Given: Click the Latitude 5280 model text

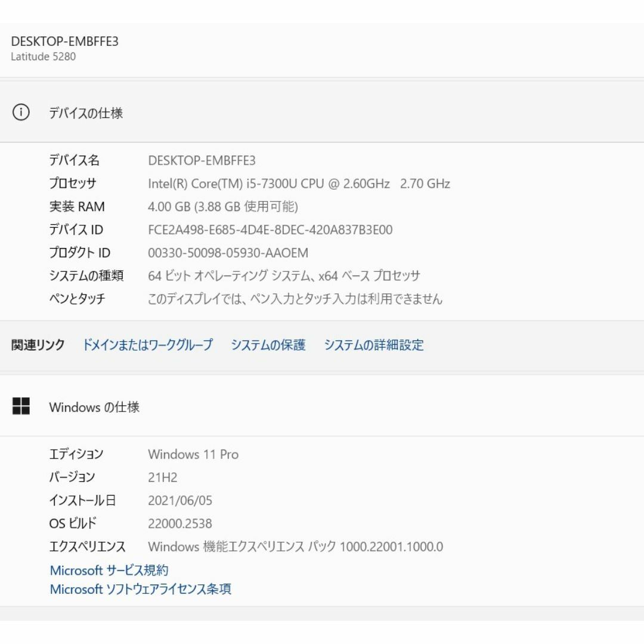Looking at the screenshot, I should point(43,57).
